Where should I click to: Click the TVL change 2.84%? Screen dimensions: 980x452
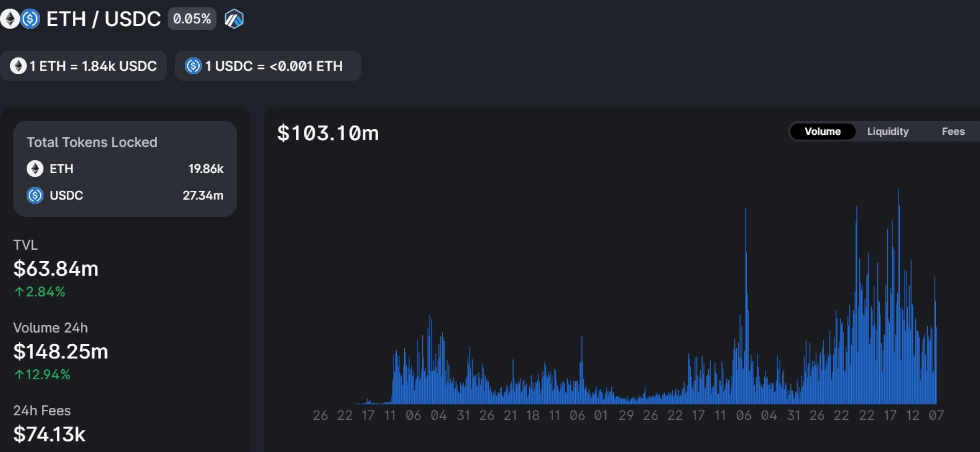click(x=39, y=292)
